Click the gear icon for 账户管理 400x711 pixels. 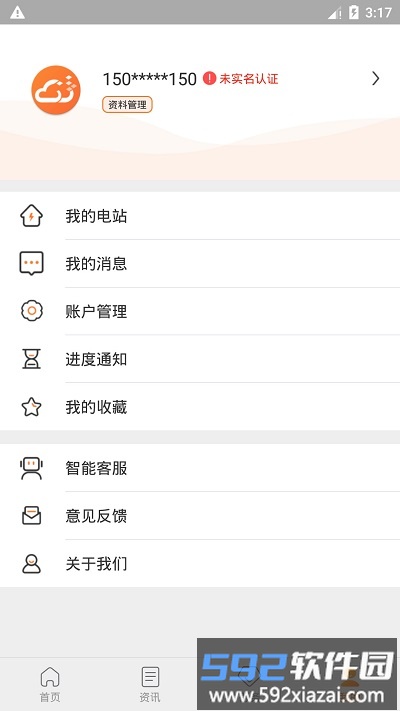[x=32, y=311]
